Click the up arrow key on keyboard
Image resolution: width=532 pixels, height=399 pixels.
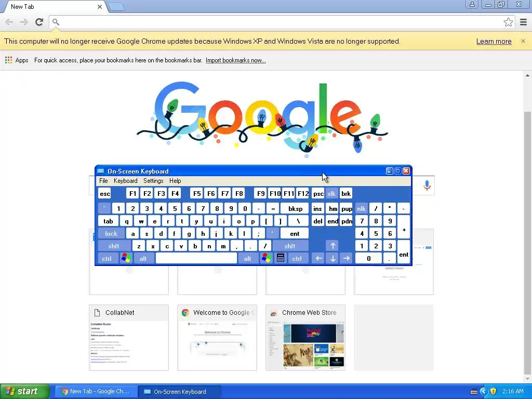(x=332, y=246)
